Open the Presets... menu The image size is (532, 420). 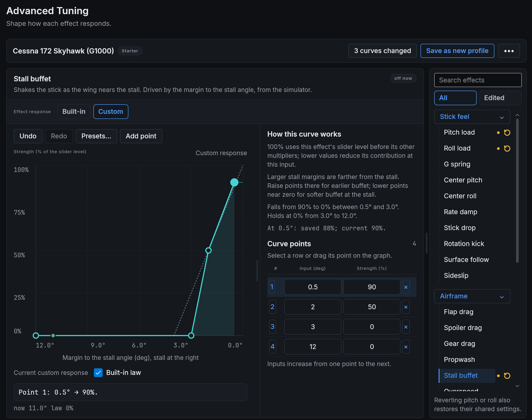(x=96, y=136)
